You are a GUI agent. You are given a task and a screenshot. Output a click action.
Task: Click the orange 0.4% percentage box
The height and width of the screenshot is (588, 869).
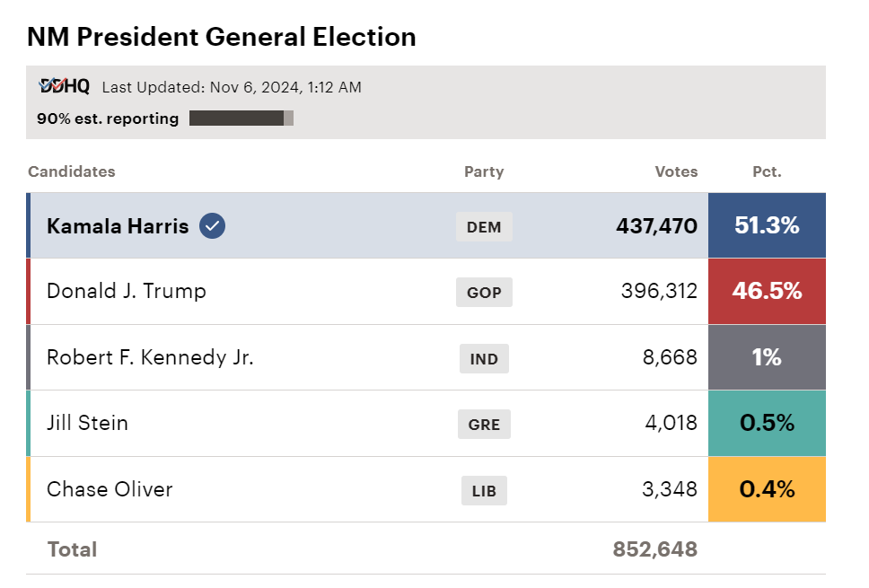click(x=767, y=489)
